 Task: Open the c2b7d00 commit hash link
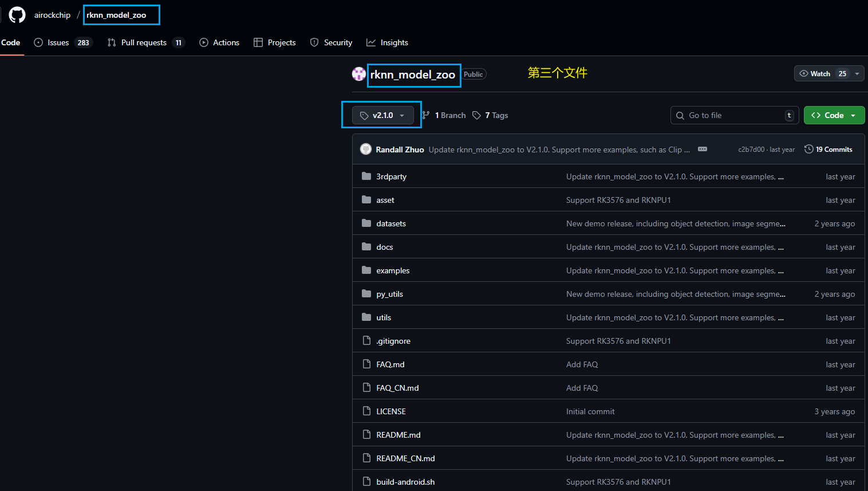point(751,150)
